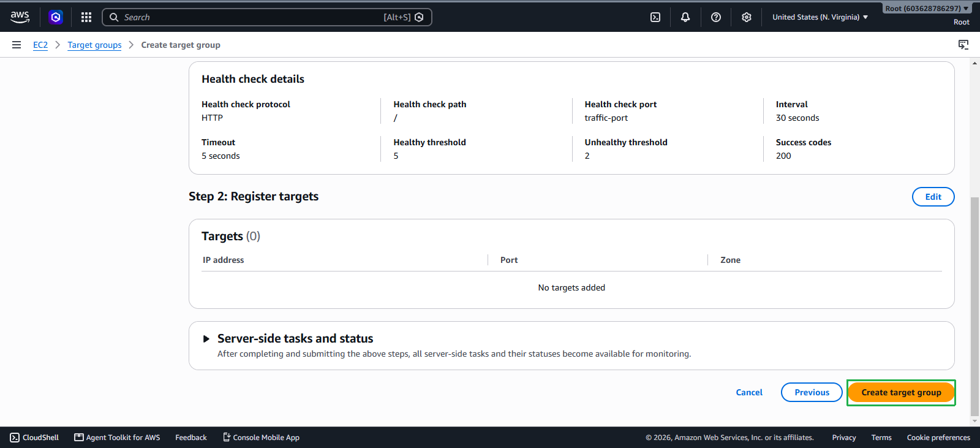Go to Target groups breadcrumb link
This screenshot has width=980, height=448.
[x=94, y=45]
